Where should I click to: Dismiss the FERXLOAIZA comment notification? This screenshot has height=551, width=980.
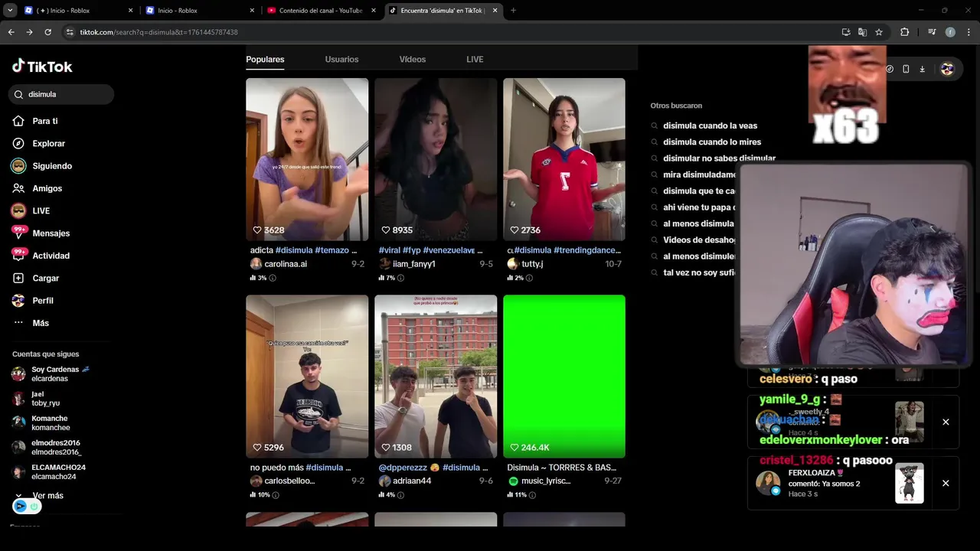coord(946,483)
